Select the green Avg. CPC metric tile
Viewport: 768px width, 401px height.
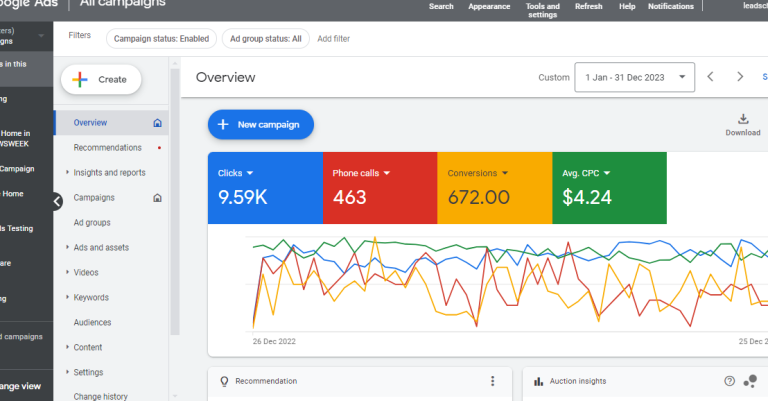click(609, 187)
